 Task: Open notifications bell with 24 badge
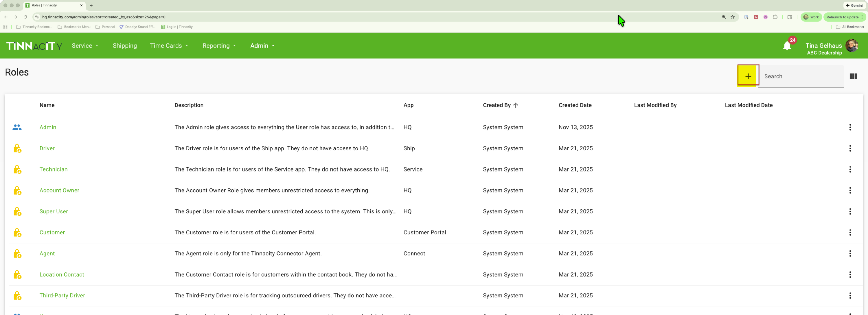787,45
